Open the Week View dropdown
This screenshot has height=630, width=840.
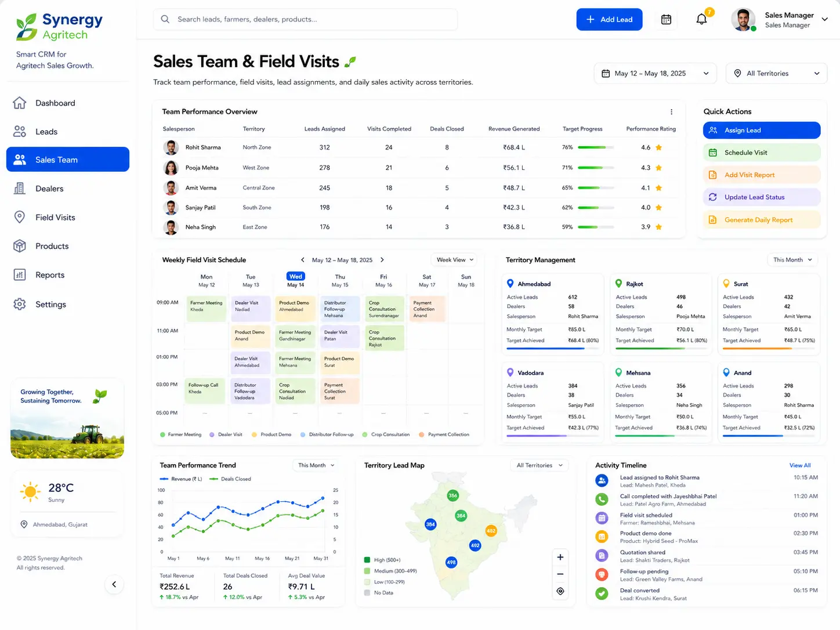click(x=455, y=260)
